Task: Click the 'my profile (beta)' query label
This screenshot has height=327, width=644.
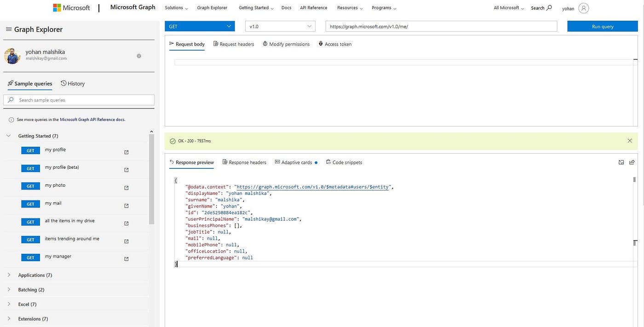Action: [62, 167]
